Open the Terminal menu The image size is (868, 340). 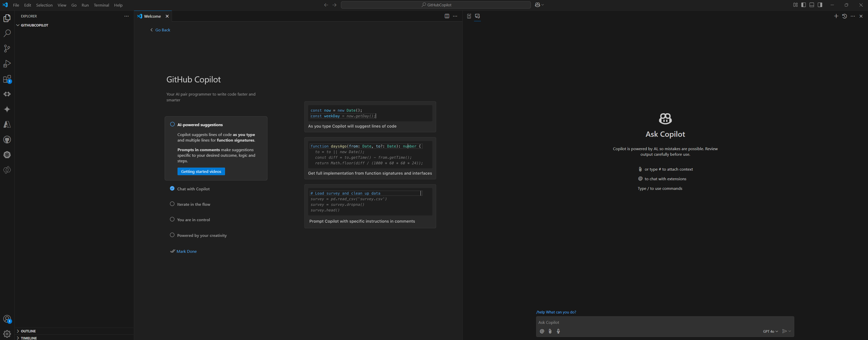(x=101, y=5)
